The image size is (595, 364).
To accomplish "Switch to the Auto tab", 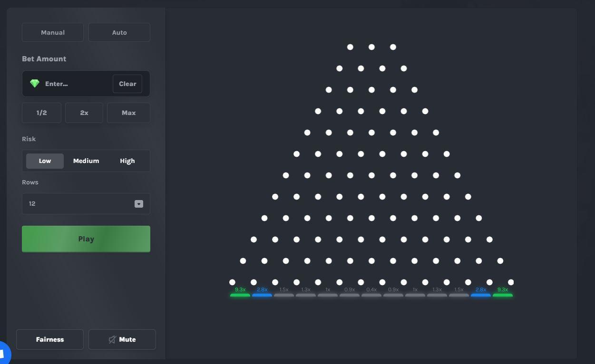I will click(x=119, y=32).
